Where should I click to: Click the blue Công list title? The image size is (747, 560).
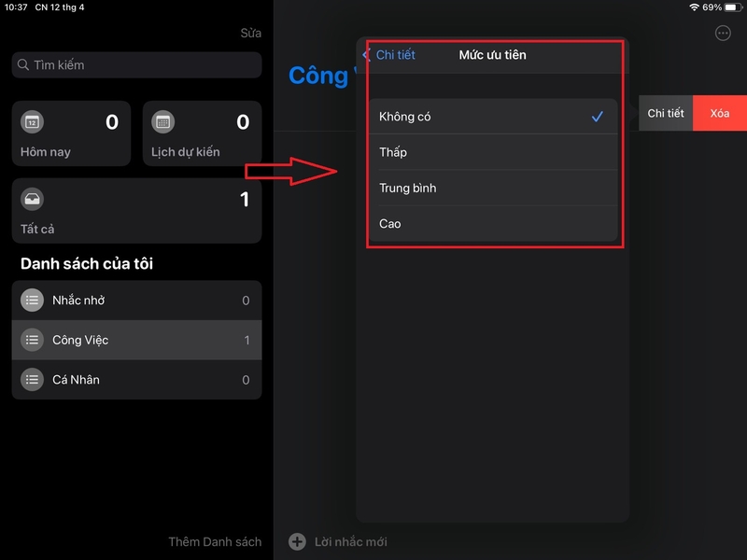pyautogui.click(x=319, y=77)
